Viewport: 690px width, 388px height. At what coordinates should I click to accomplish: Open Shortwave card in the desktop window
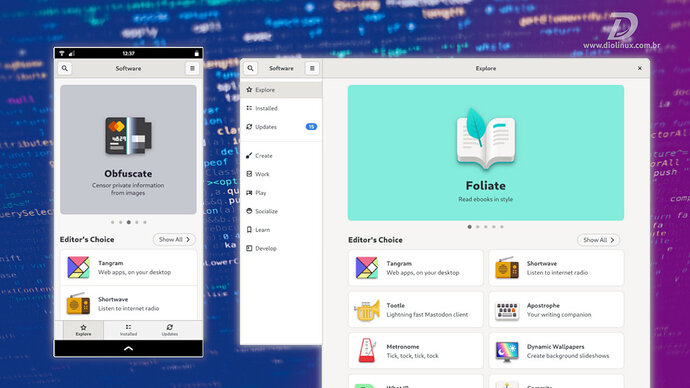click(x=556, y=268)
